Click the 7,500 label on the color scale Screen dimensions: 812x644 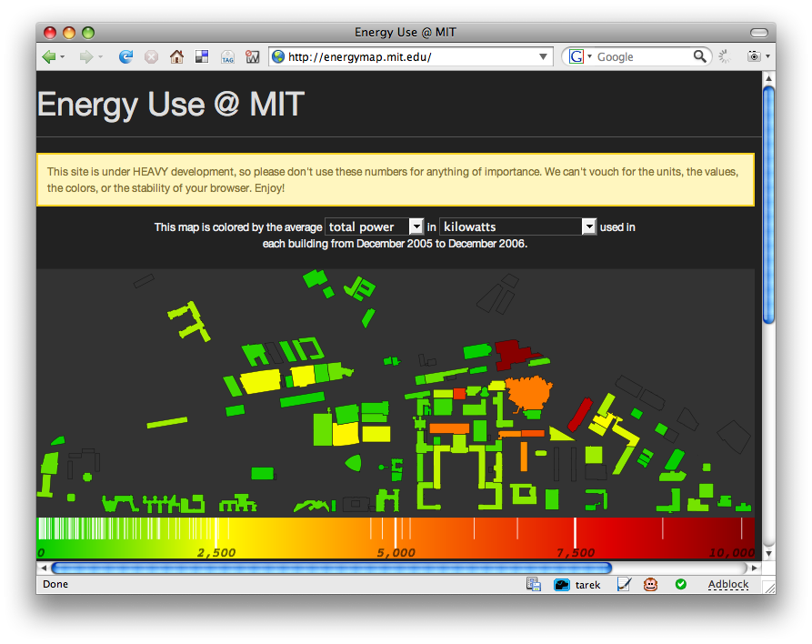576,553
